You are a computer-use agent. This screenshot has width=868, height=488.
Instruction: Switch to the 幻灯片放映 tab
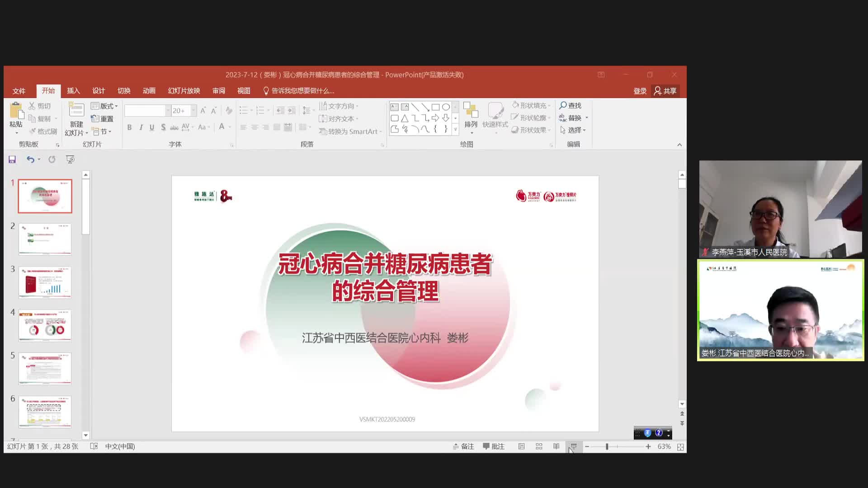coord(184,91)
